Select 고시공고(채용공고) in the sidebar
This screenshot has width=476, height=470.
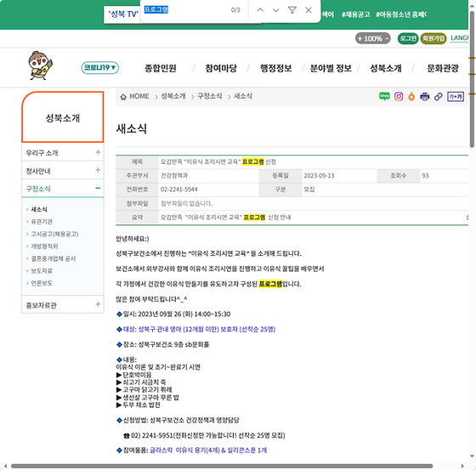pyautogui.click(x=54, y=234)
